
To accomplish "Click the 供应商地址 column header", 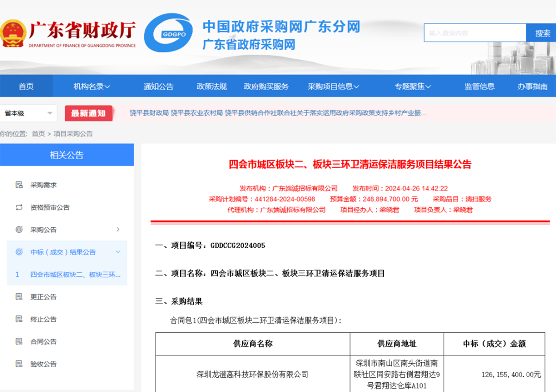I will pos(397,344).
